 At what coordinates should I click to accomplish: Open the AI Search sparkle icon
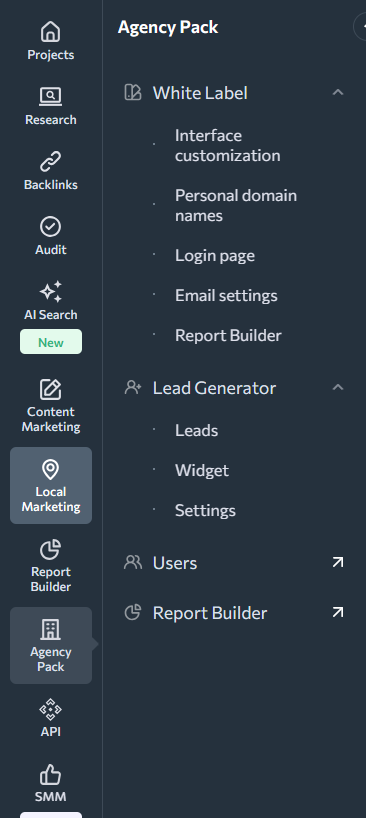[51, 292]
